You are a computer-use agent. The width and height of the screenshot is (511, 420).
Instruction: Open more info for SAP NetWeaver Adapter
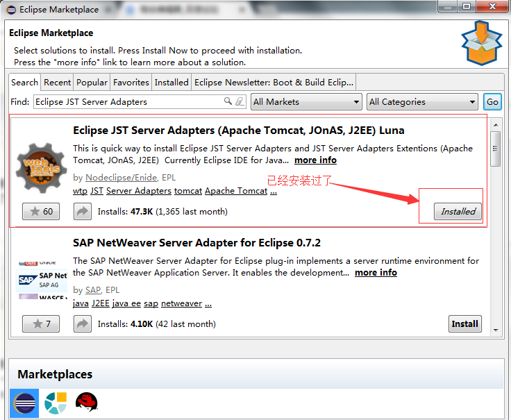(376, 272)
